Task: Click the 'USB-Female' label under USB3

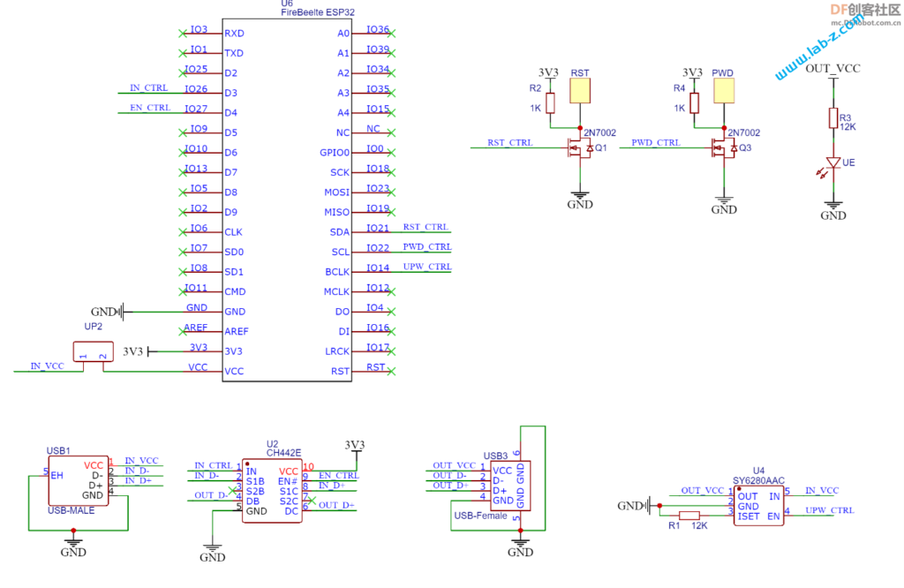Action: 481,516
